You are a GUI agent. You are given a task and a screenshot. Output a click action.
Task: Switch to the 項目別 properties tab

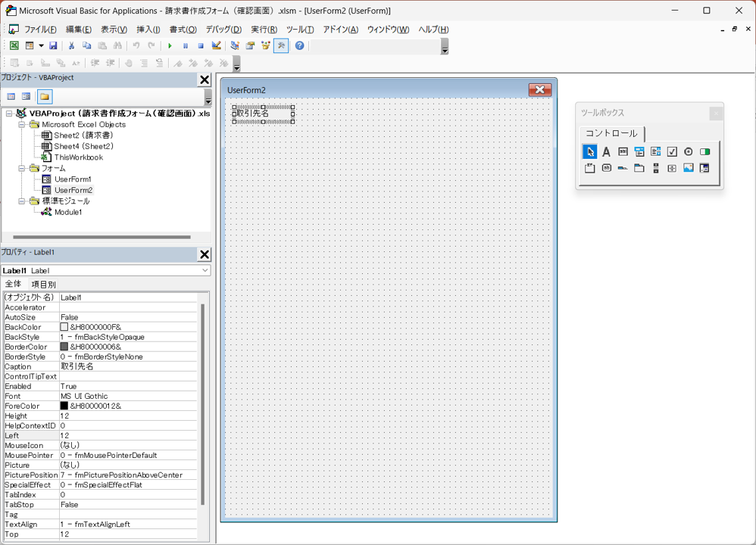[43, 284]
